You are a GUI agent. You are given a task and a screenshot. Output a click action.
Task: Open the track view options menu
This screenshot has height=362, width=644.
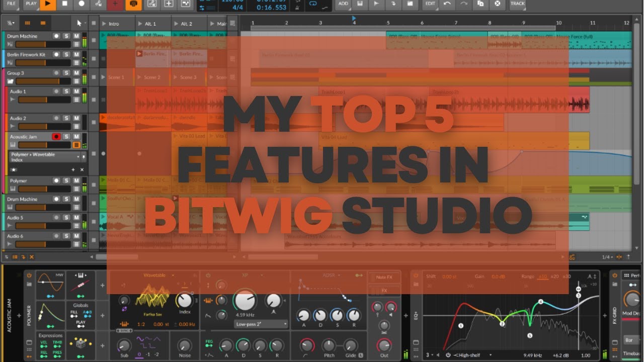tap(11, 23)
